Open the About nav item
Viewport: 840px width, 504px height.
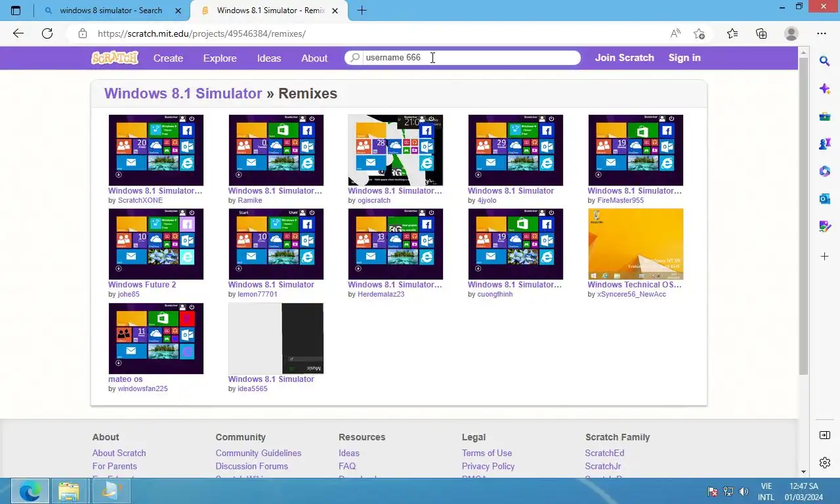click(314, 58)
